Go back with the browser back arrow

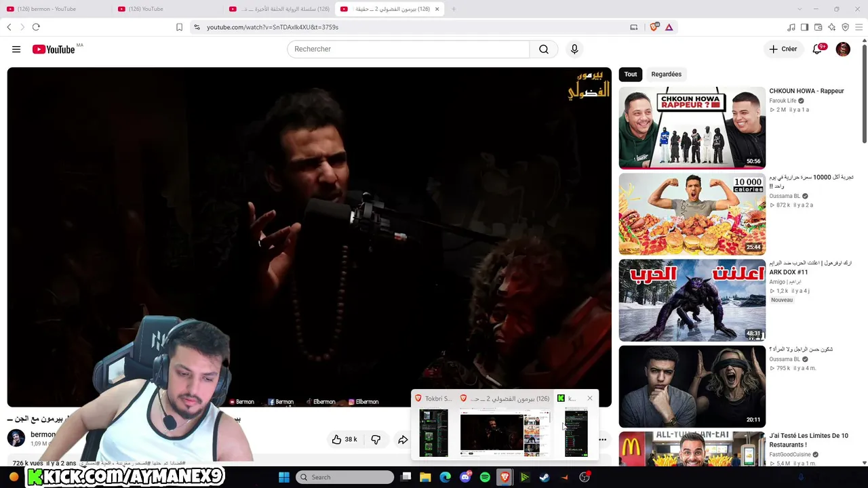coord(9,27)
